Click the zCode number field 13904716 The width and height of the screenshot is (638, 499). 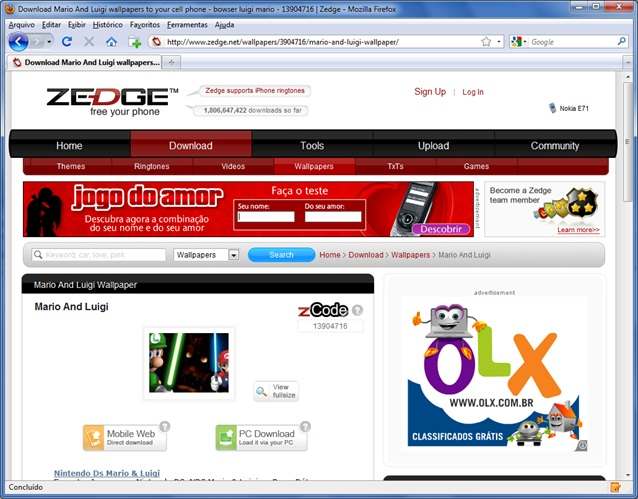tap(330, 326)
